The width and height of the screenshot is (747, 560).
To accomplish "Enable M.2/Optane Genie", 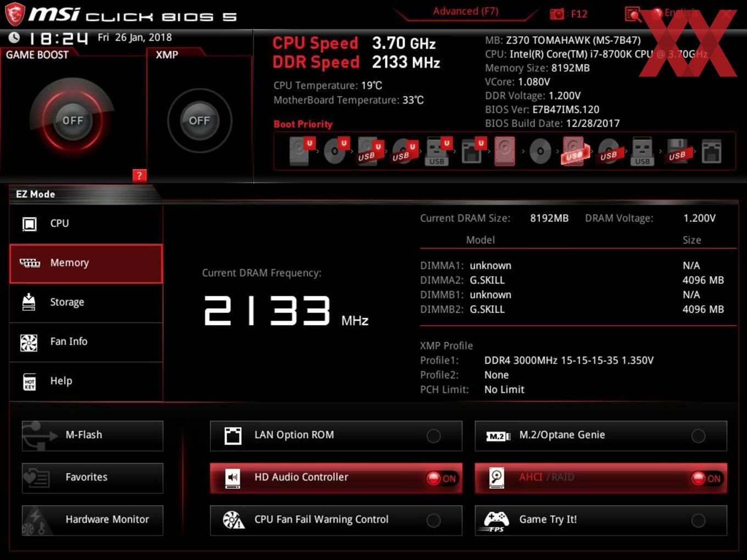I will tap(601, 436).
